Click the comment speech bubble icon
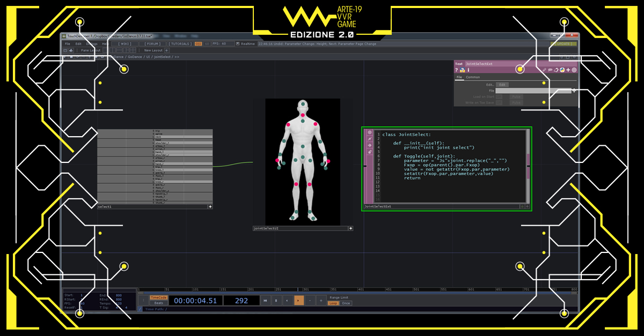644x336 pixels. click(x=550, y=70)
